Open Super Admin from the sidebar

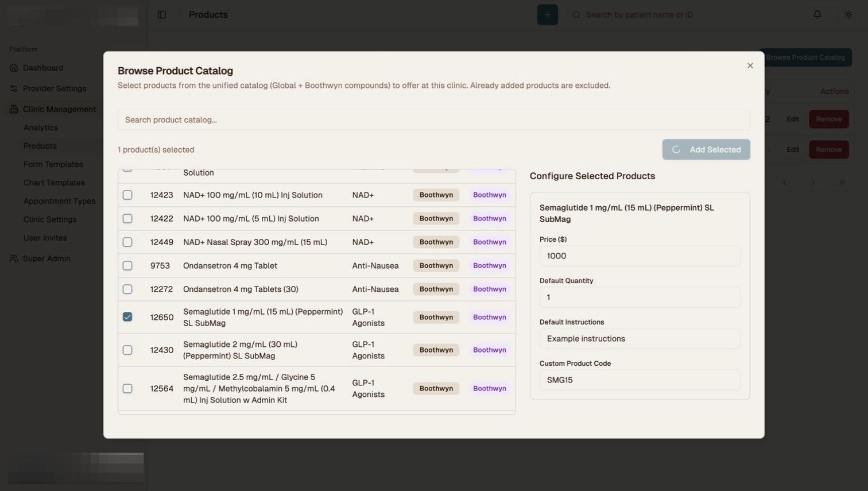(46, 258)
